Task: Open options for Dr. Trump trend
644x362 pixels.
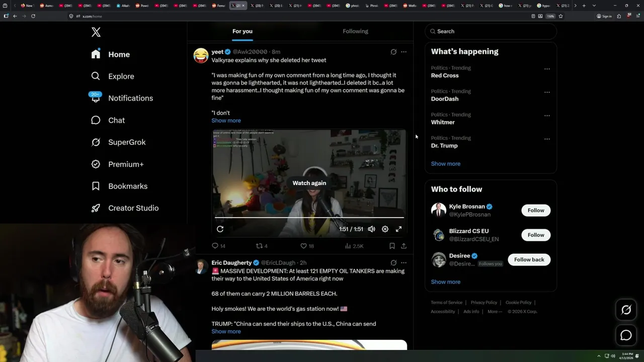Action: pos(547,139)
